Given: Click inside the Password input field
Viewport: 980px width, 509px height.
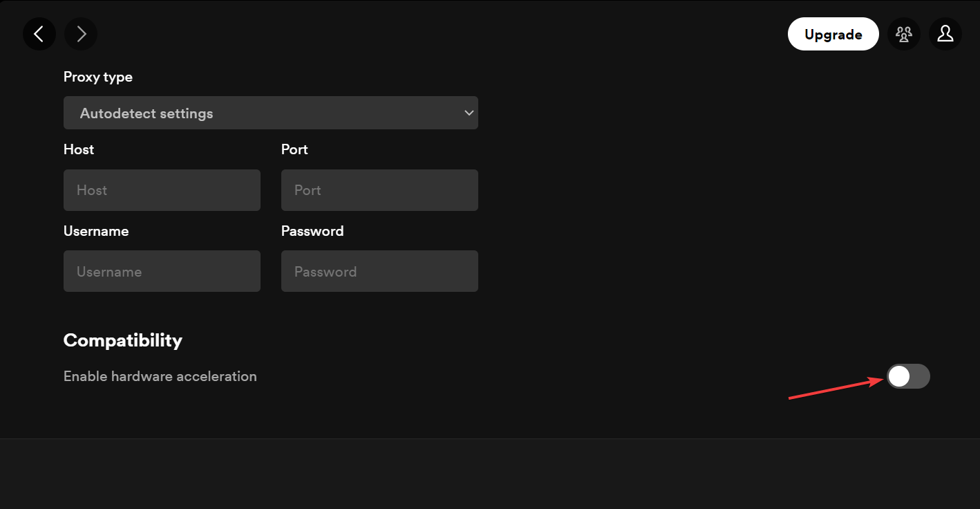Looking at the screenshot, I should [379, 271].
